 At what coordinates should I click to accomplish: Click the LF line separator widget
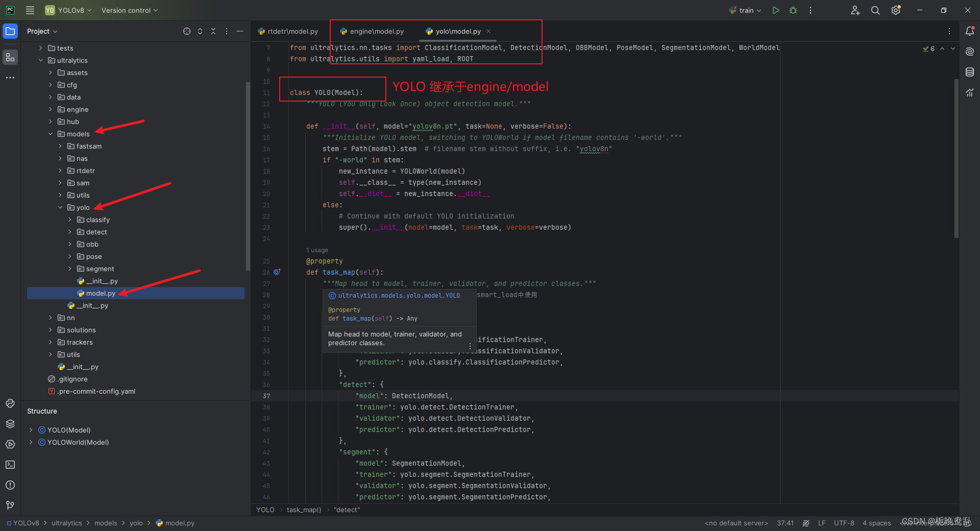(822, 523)
